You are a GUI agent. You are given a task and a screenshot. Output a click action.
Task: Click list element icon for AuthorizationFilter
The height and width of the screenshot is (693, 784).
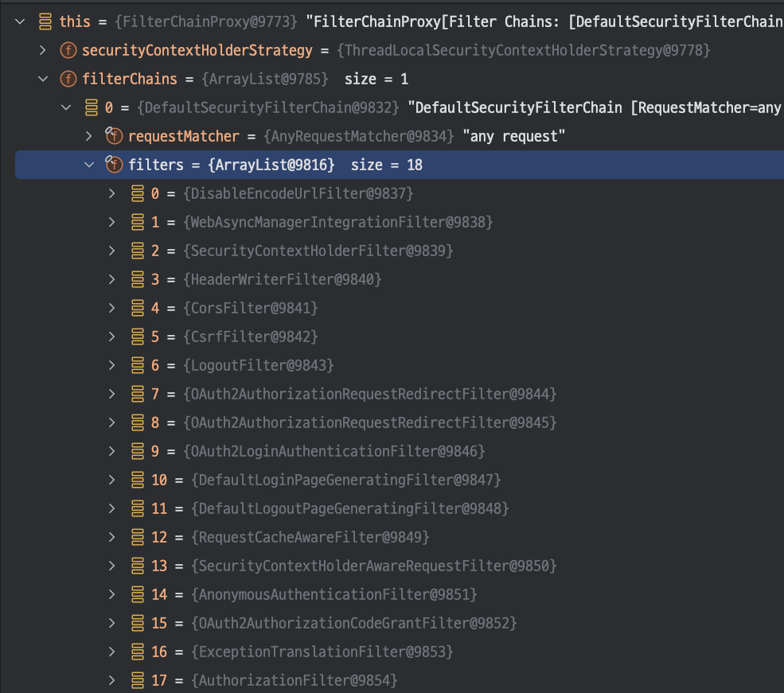pyautogui.click(x=138, y=680)
